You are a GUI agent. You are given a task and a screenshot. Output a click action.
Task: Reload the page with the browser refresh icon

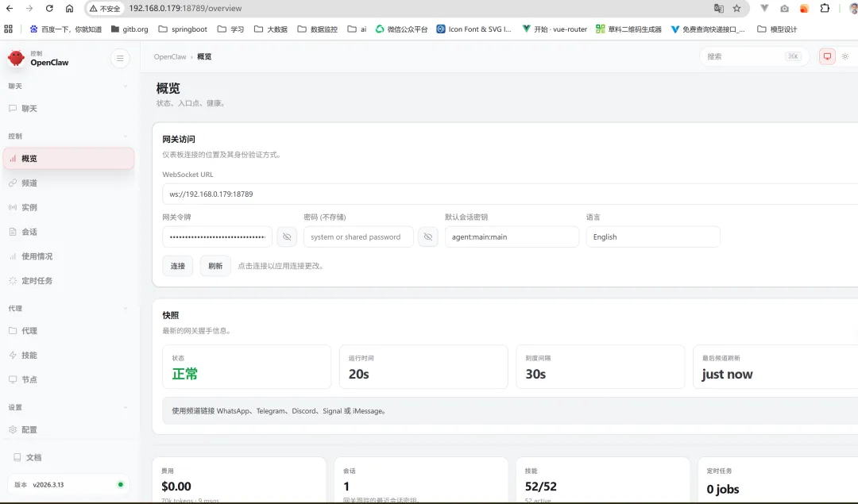(x=49, y=8)
